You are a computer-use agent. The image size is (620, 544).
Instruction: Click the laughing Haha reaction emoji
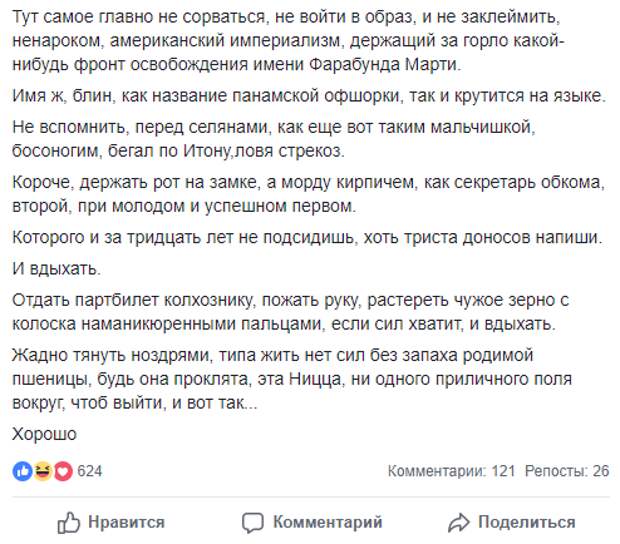click(42, 471)
